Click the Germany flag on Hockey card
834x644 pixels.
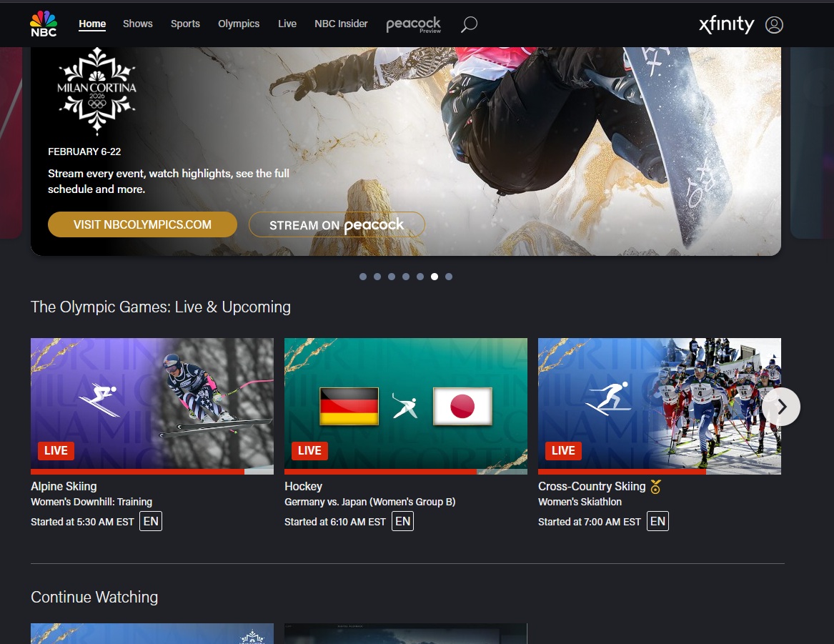tap(349, 406)
